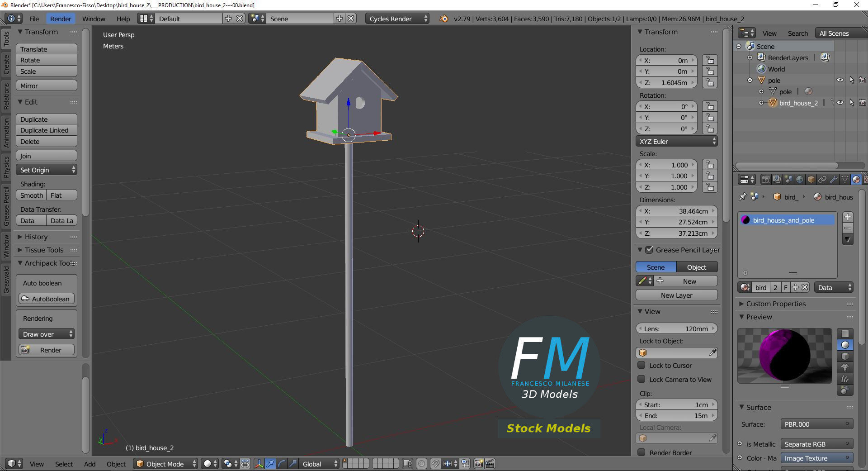Open the File menu
The height and width of the screenshot is (471, 868).
click(x=34, y=19)
